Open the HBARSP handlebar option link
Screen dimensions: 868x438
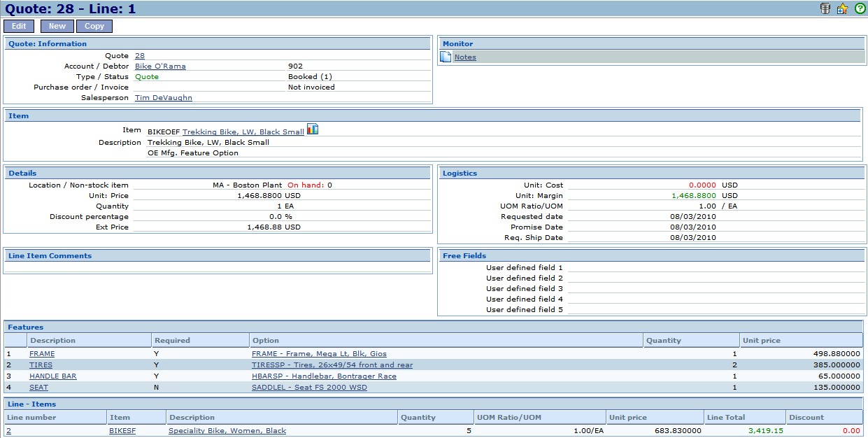(324, 376)
